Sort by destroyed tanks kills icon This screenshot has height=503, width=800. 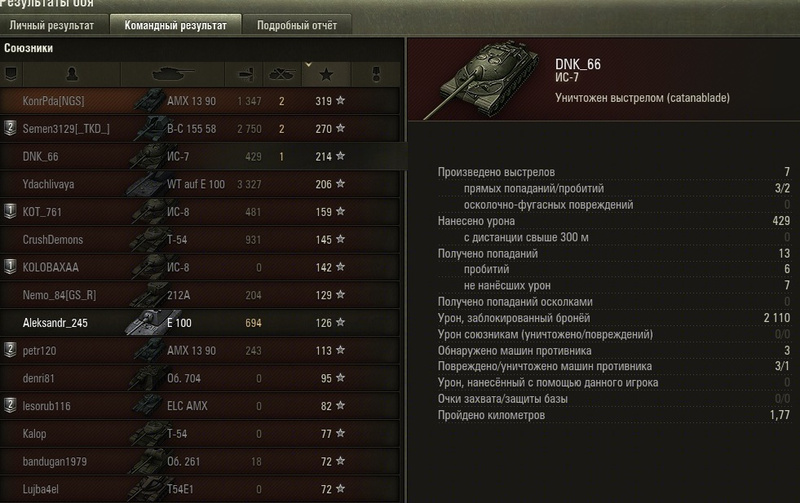tap(282, 74)
